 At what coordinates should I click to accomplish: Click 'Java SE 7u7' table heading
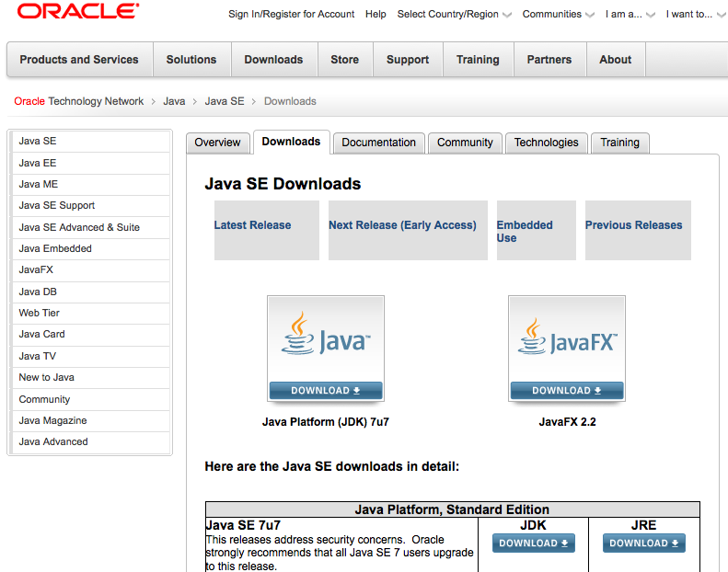pyautogui.click(x=243, y=525)
